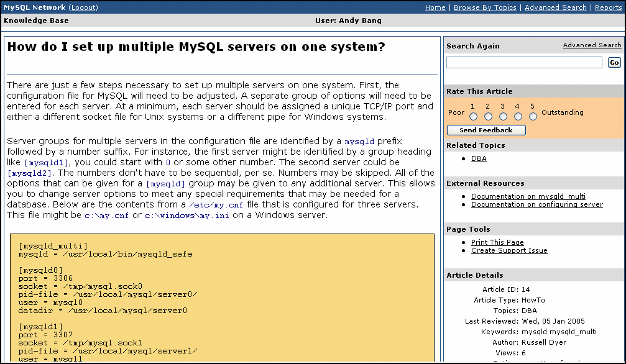
Task: Click the Knowledge Base header label
Action: pyautogui.click(x=36, y=20)
